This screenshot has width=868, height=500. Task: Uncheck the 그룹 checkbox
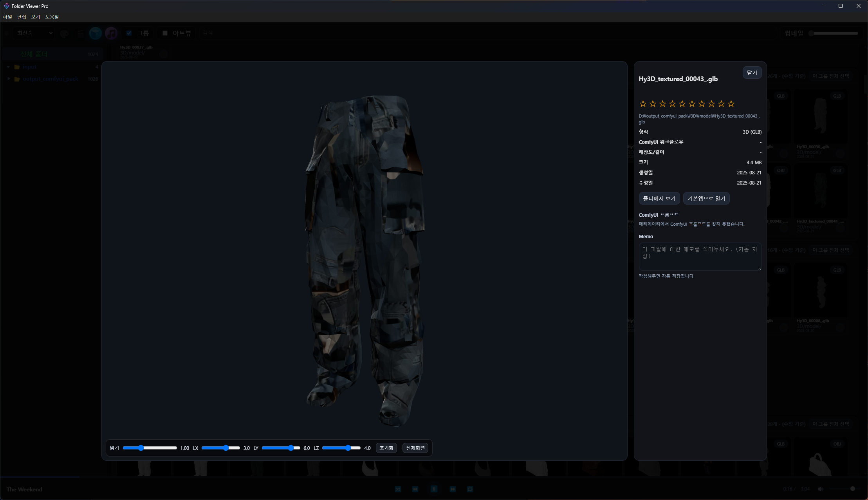click(x=129, y=33)
